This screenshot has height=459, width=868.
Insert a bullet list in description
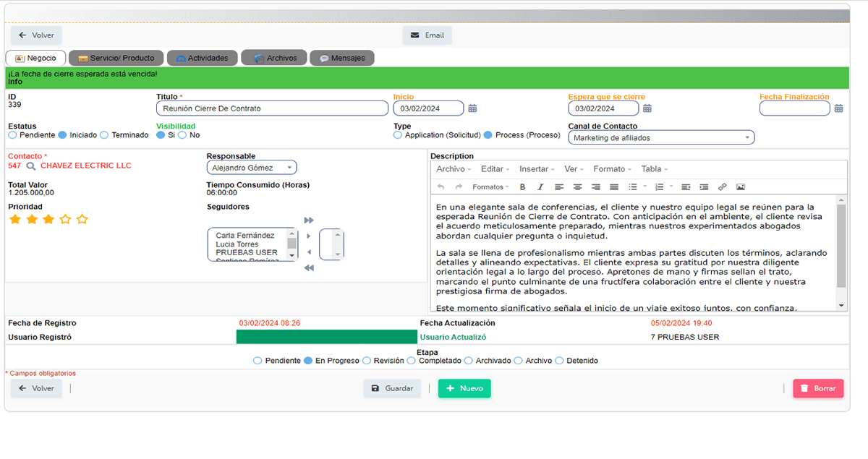(x=633, y=187)
